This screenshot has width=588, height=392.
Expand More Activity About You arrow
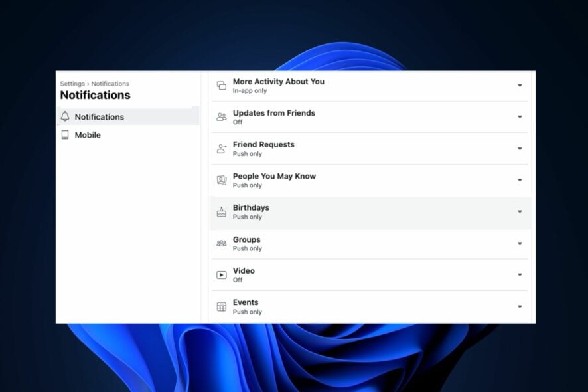[520, 86]
